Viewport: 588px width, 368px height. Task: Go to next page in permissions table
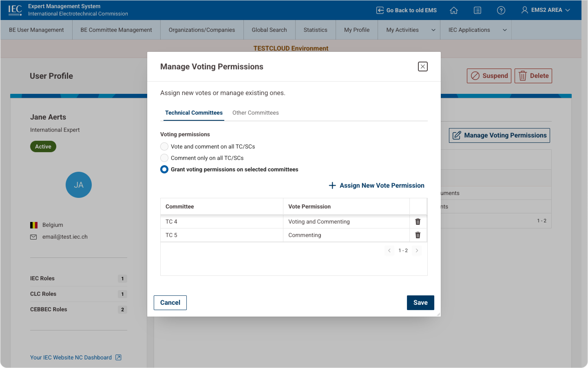pyautogui.click(x=417, y=251)
